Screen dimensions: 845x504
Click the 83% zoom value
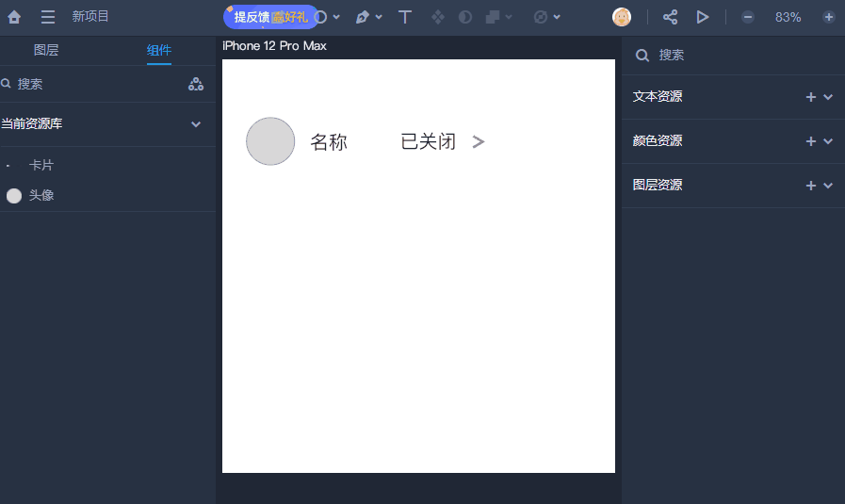click(788, 17)
